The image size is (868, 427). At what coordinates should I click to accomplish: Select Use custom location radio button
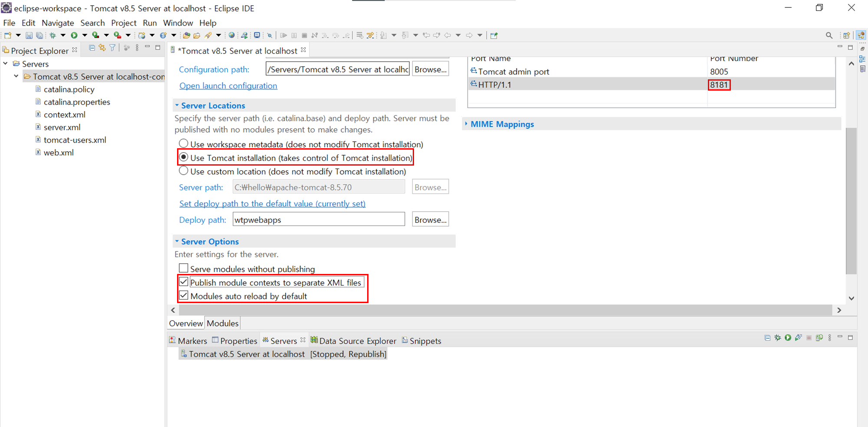[x=184, y=171]
